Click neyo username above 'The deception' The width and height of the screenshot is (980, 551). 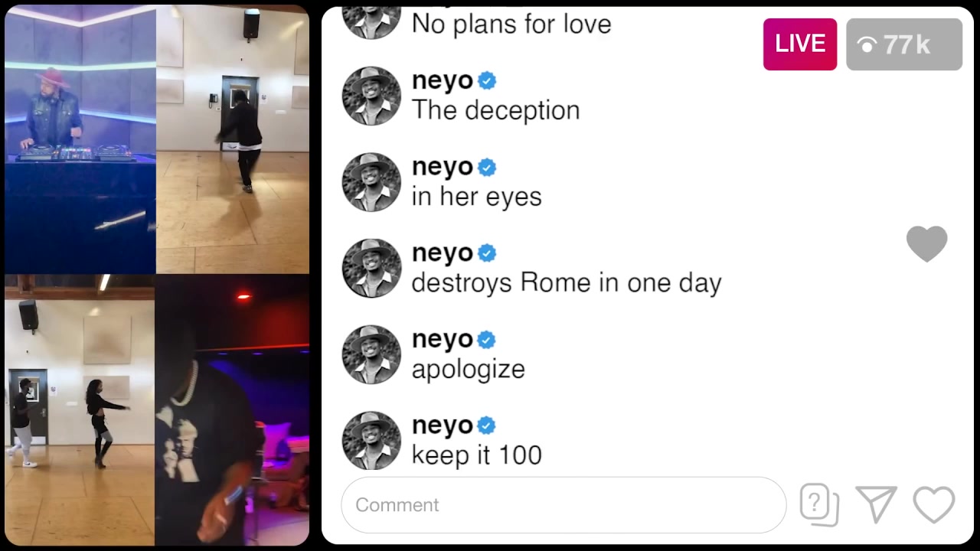click(443, 80)
